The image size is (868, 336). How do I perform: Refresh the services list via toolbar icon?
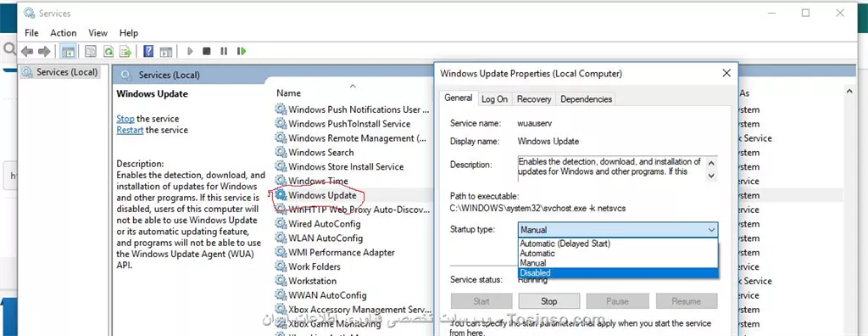coord(108,52)
